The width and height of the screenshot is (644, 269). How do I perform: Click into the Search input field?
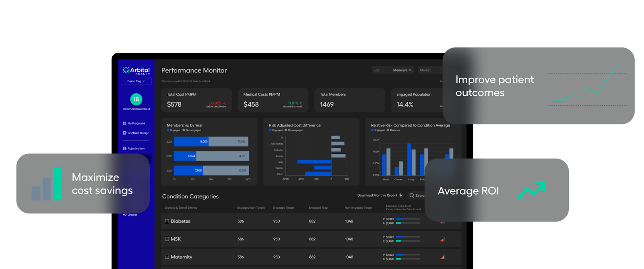tap(416, 195)
